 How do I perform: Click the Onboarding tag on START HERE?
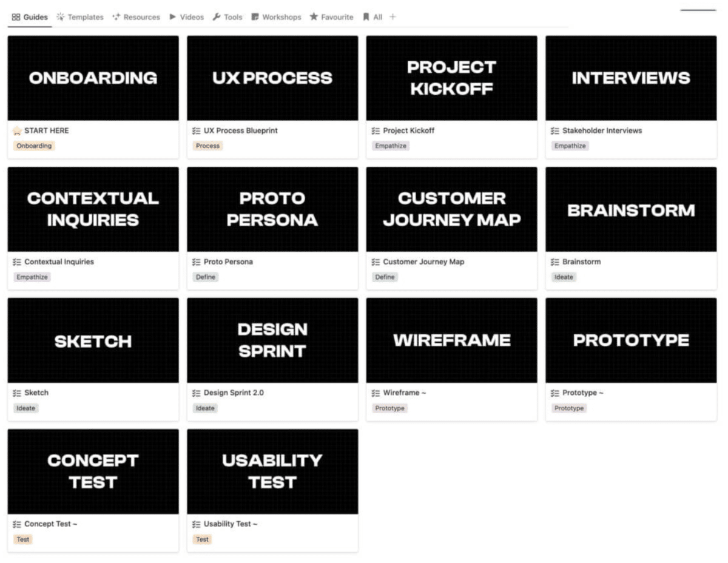click(34, 146)
